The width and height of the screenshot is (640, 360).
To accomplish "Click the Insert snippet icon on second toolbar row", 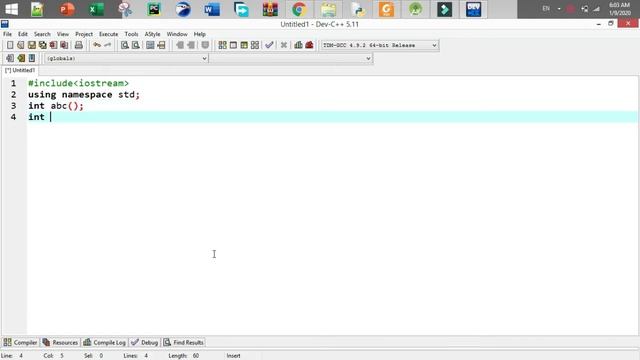I will pos(10,58).
